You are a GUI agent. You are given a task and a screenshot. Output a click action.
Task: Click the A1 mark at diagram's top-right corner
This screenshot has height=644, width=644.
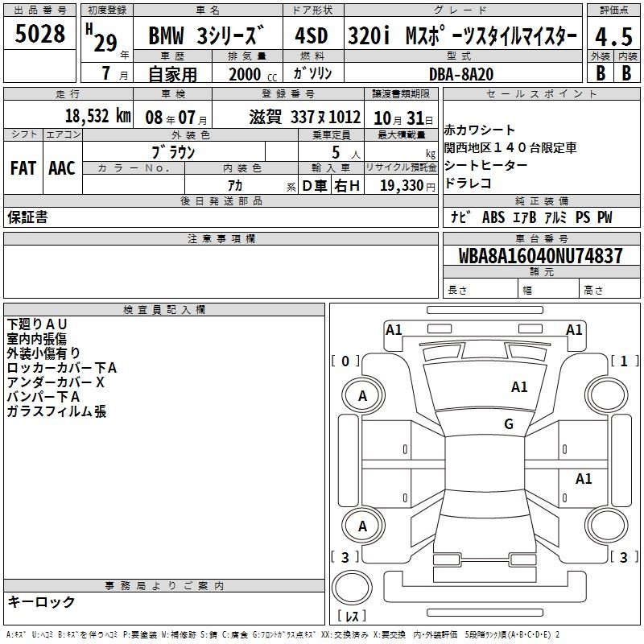tap(574, 329)
